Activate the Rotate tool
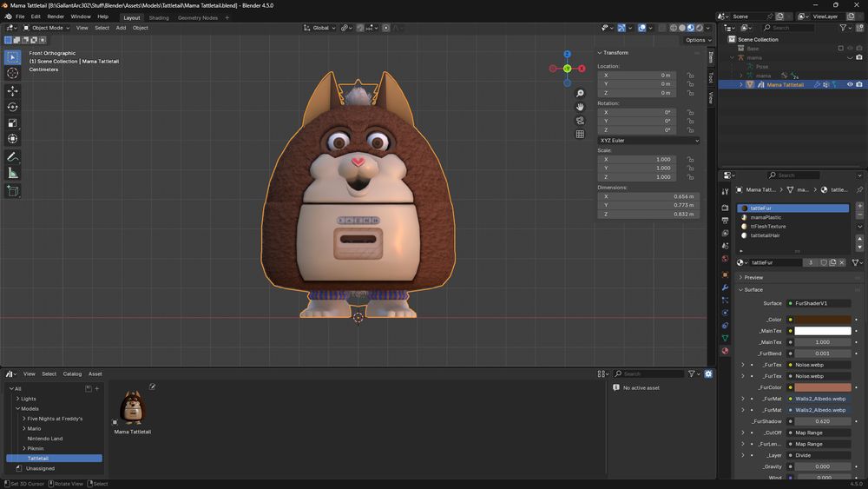Screen dimensions: 868x489 point(13,107)
